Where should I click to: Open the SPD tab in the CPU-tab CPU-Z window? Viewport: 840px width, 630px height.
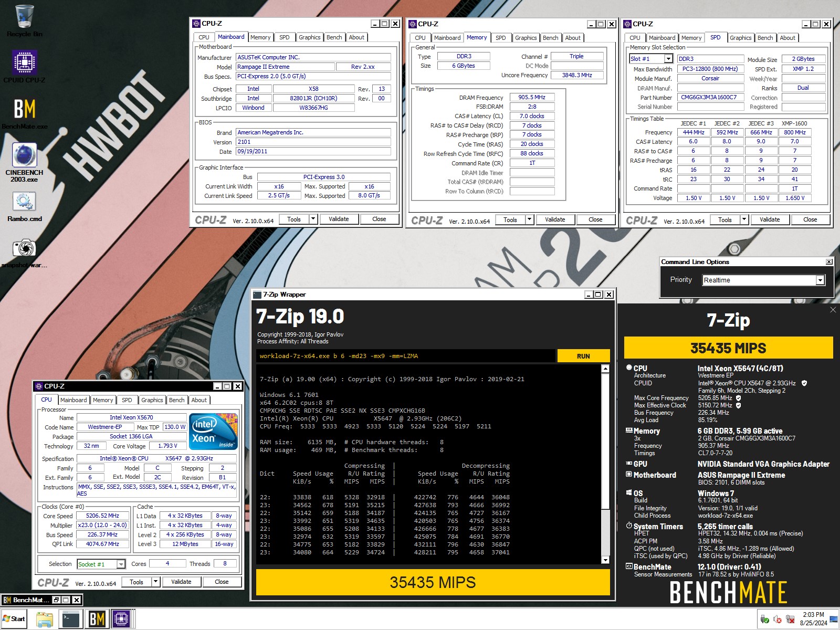(127, 400)
